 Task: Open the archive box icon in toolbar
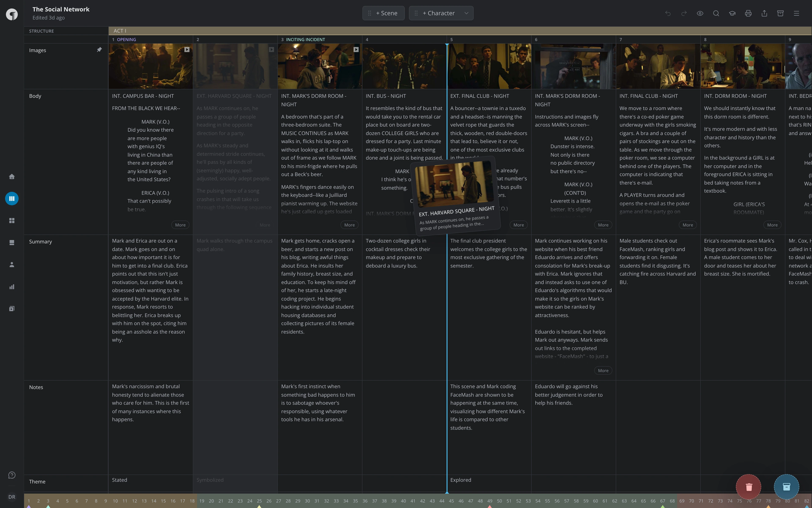pyautogui.click(x=780, y=13)
